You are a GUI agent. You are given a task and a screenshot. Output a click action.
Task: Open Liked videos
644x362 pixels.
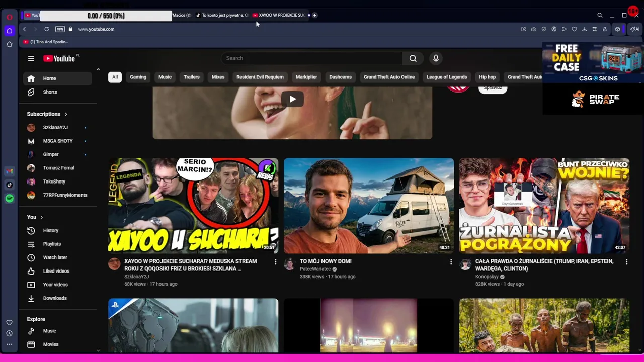(x=57, y=271)
